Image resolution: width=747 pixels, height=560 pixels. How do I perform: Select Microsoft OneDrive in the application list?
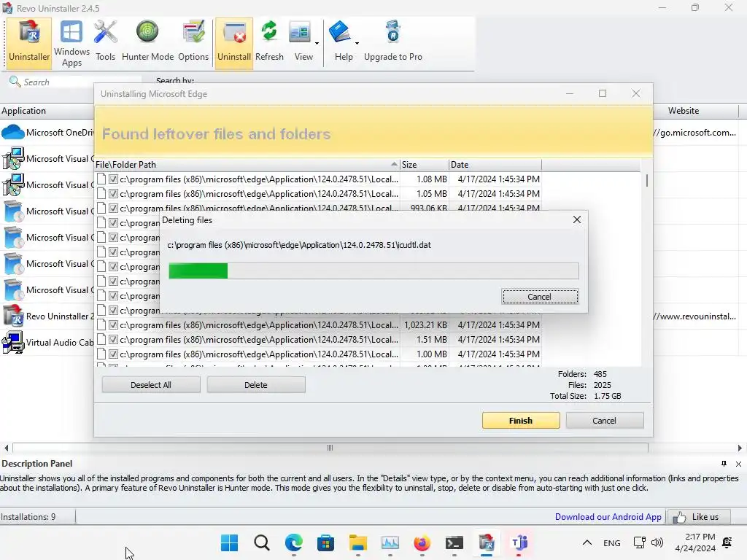coord(47,133)
